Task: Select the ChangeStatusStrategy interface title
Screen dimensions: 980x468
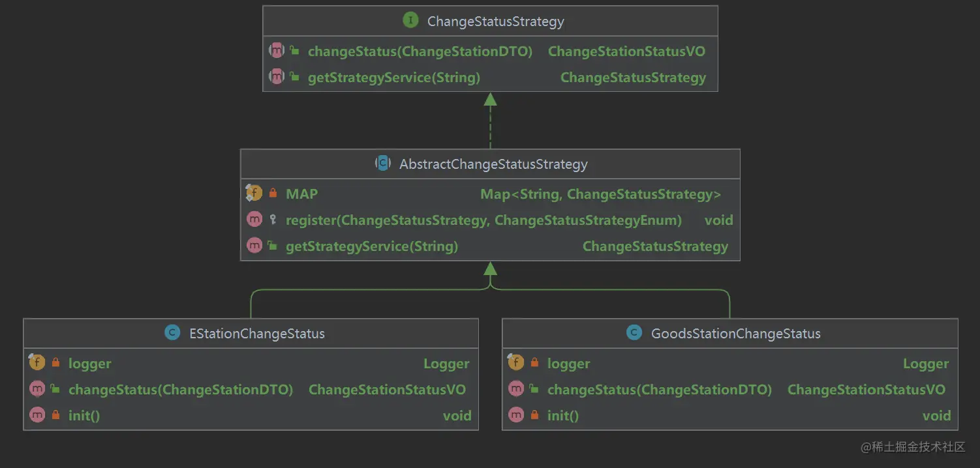Action: coord(495,22)
